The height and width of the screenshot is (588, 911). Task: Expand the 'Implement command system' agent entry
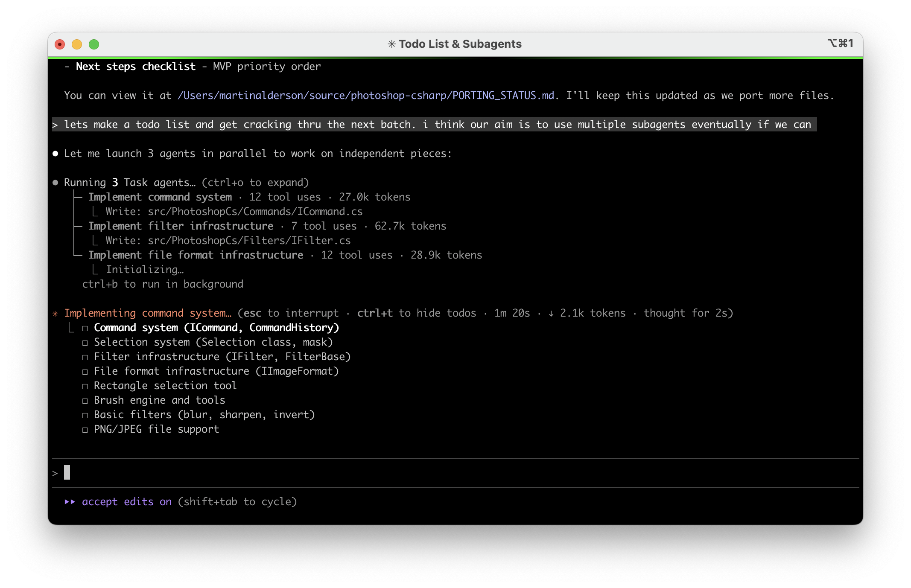pyautogui.click(x=160, y=197)
